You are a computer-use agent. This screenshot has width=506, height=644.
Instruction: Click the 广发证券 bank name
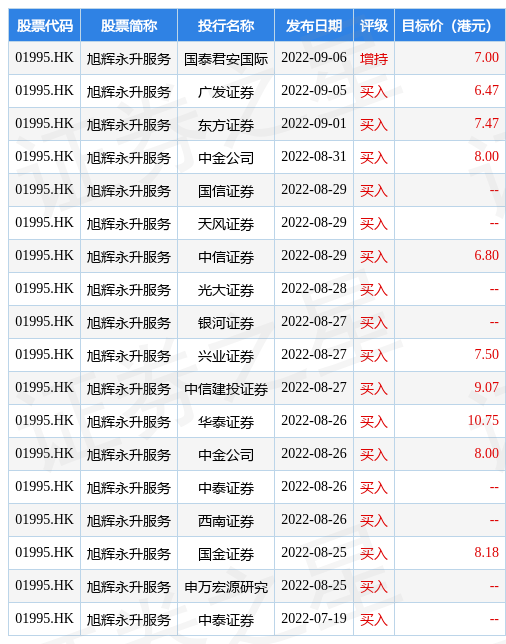226,92
